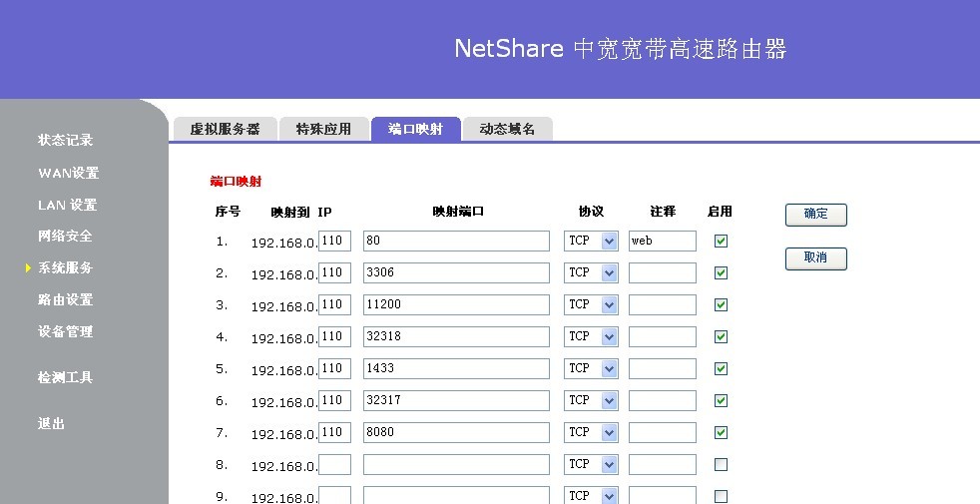Click the port field containing 32318

coord(456,336)
